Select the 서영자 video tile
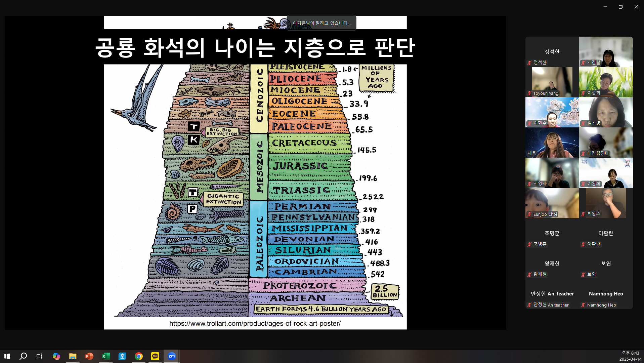This screenshot has width=644, height=363. pos(552,173)
